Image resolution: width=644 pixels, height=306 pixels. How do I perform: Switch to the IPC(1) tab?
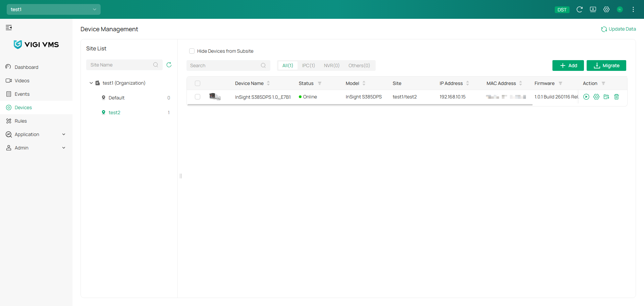point(309,65)
